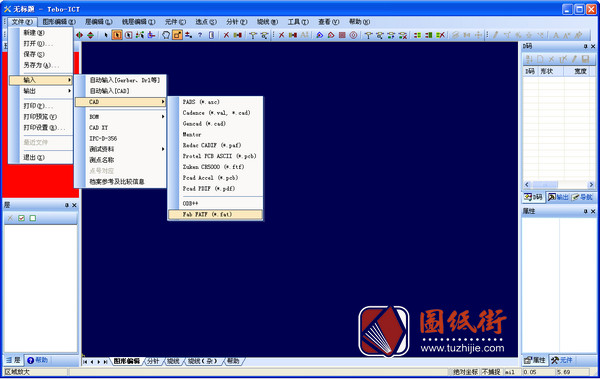Select Zuken CR5000 (*.ftf) option

coord(215,167)
